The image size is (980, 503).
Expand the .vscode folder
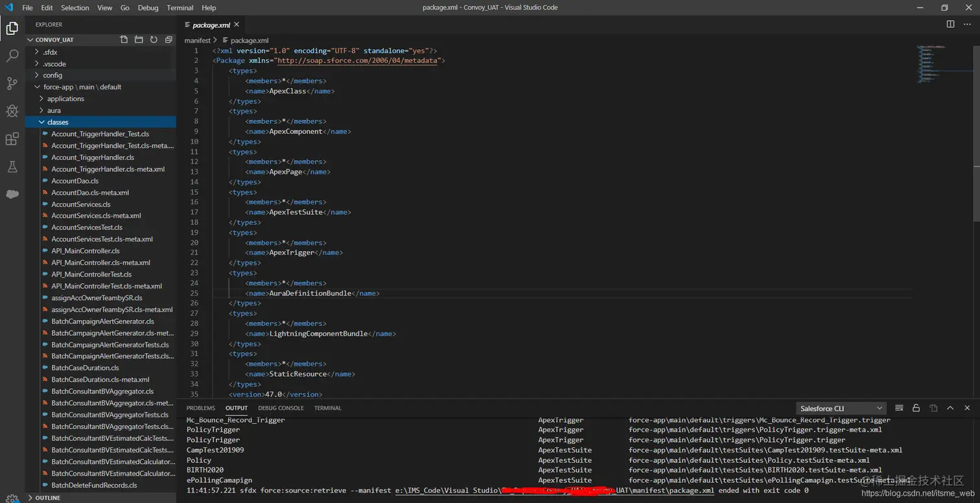pos(54,64)
